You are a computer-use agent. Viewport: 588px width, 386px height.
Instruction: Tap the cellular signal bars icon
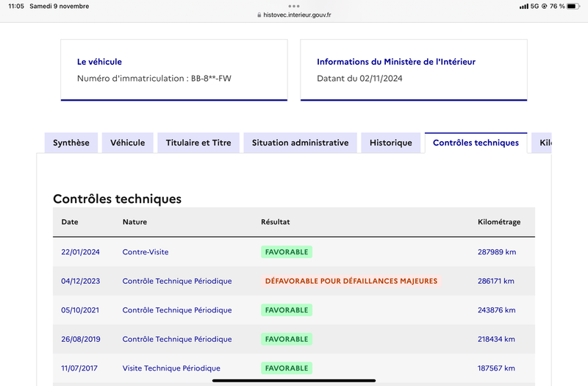pyautogui.click(x=524, y=7)
